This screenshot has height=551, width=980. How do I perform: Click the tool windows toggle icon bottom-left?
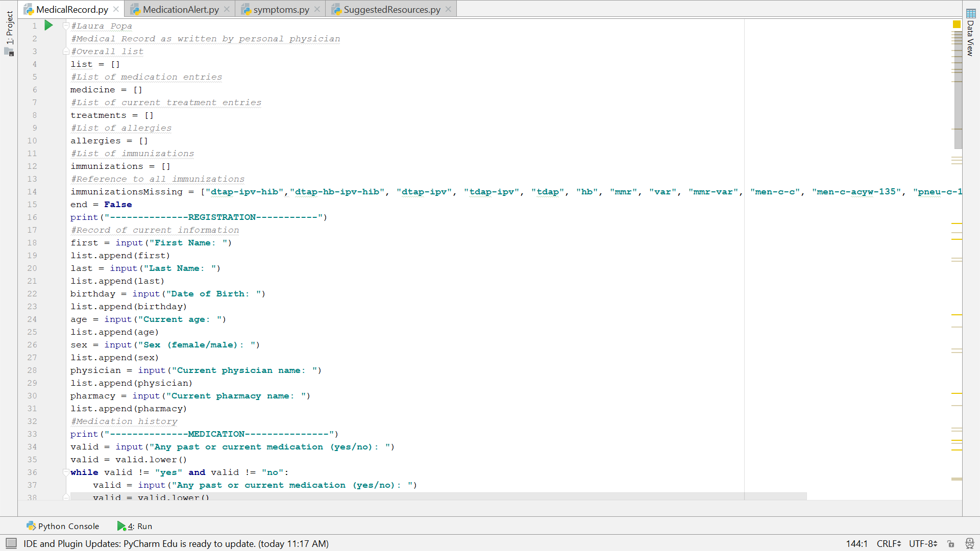pyautogui.click(x=11, y=543)
